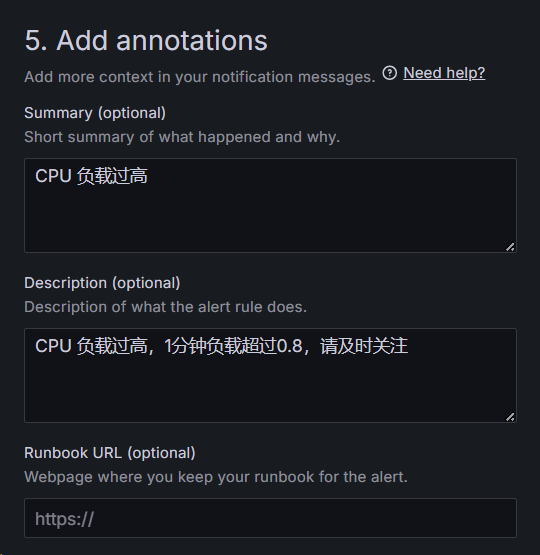Click the question-mark help icon

coord(390,73)
